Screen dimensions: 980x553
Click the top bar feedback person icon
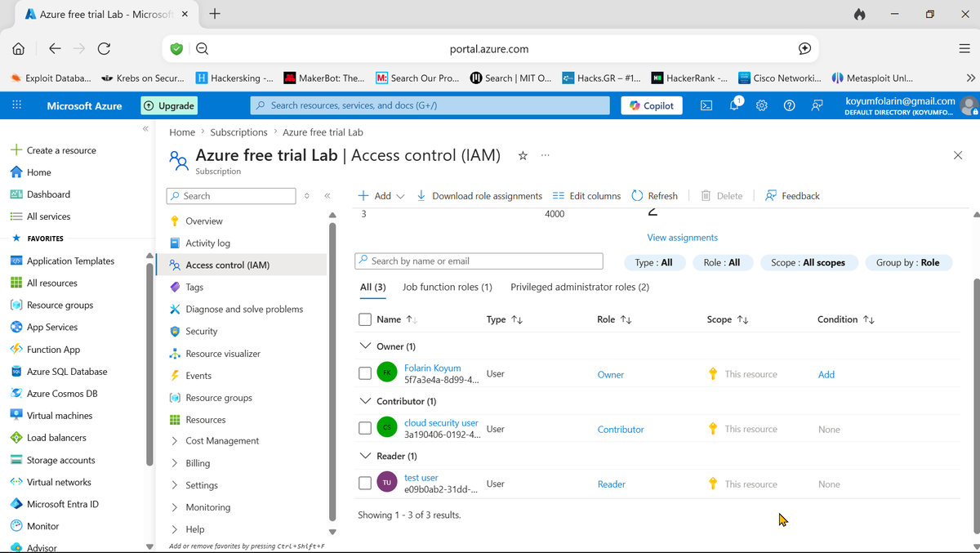[817, 105]
